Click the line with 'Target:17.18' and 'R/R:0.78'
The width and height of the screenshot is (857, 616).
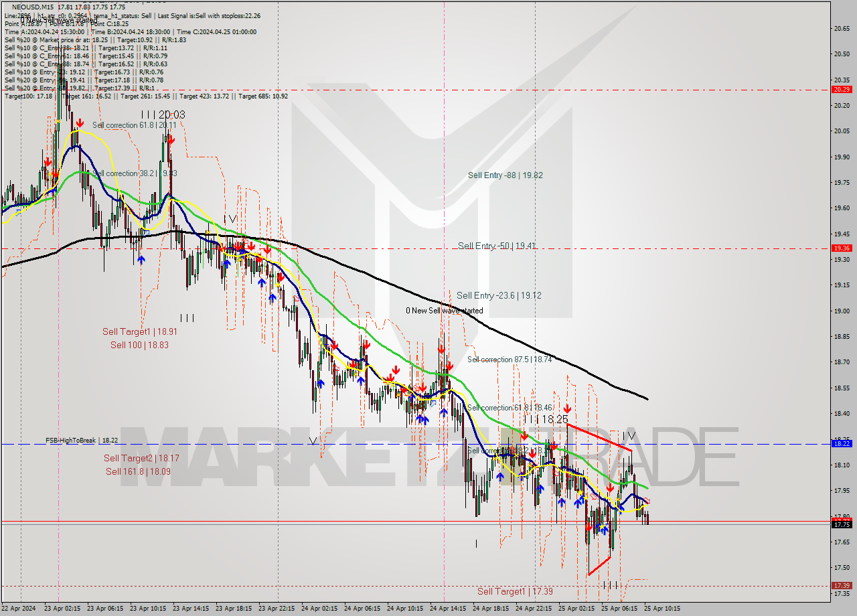[84, 80]
